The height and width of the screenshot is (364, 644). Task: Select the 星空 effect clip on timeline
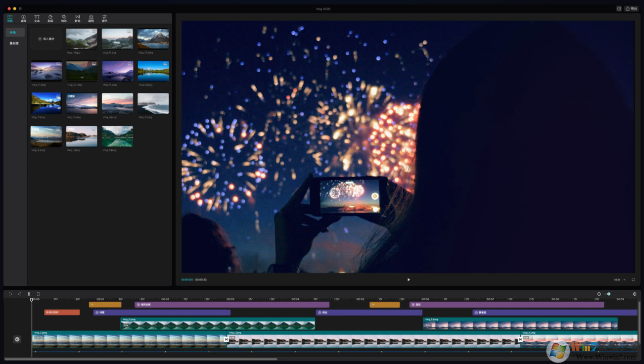[506, 305]
